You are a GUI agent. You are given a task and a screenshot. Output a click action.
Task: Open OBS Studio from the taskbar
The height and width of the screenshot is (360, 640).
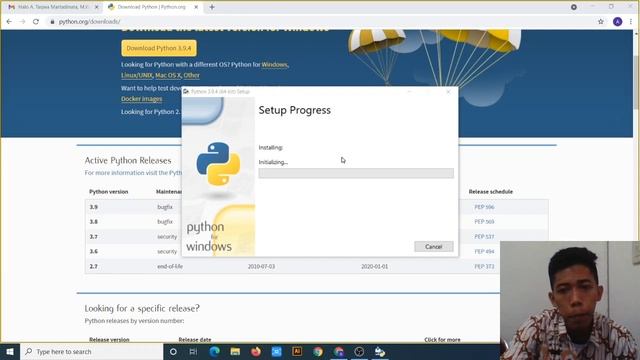pos(359,351)
